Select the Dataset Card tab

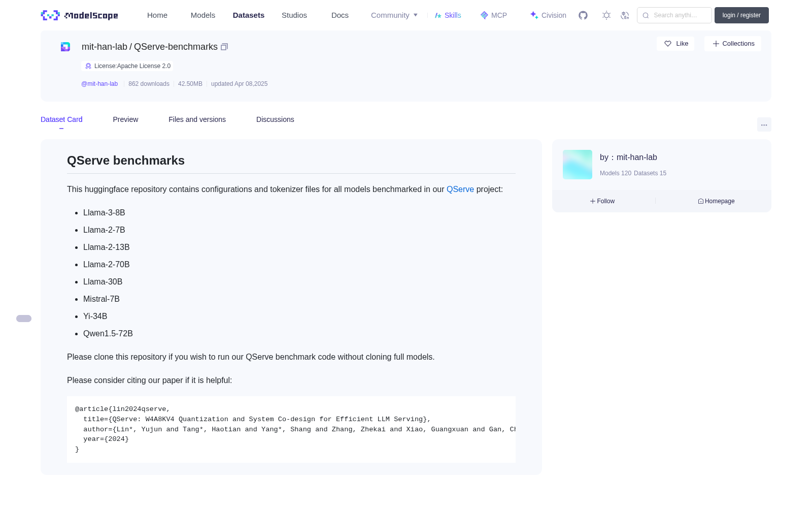pos(61,119)
